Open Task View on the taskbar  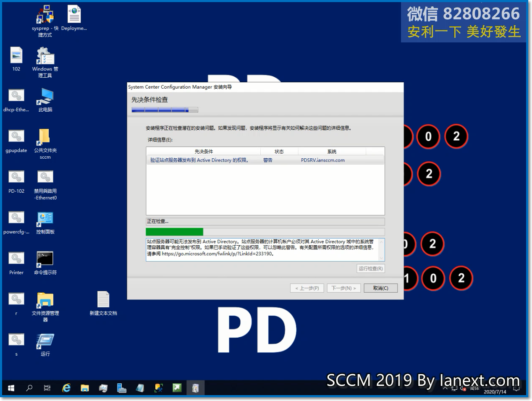(x=47, y=388)
